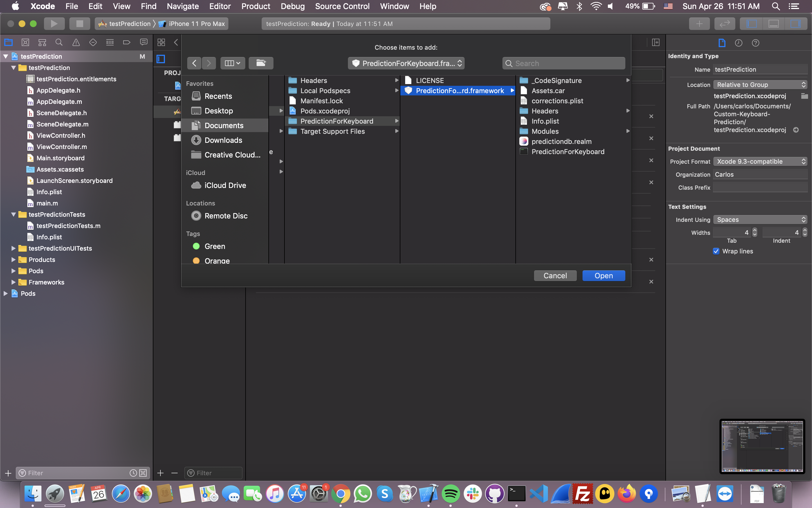Reveal project path arrow in Full Path
The image size is (812, 508).
point(796,130)
